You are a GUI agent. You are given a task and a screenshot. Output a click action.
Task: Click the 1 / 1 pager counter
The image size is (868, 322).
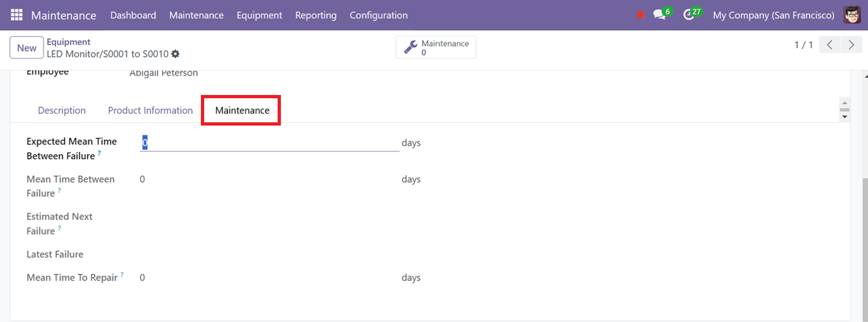pyautogui.click(x=804, y=45)
